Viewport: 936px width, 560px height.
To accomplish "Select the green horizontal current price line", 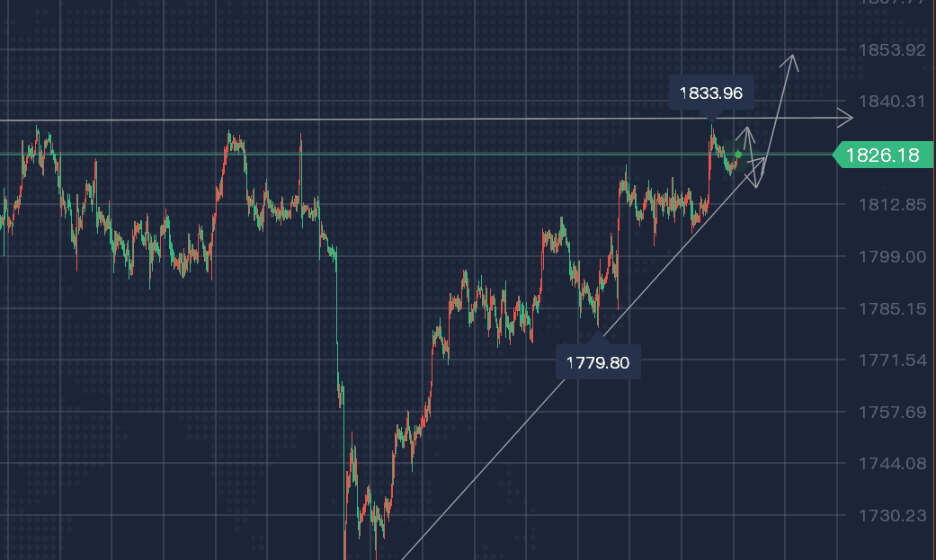I will coord(416,155).
